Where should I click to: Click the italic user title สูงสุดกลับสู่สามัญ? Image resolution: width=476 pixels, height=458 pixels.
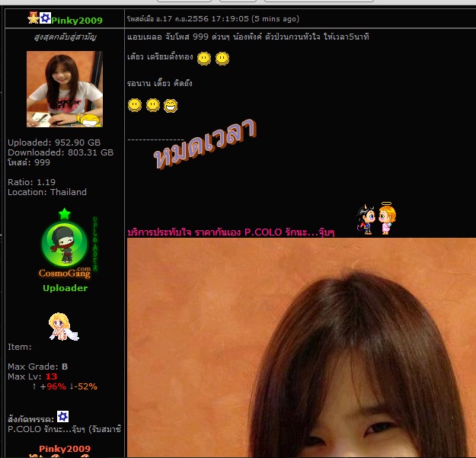coord(65,37)
